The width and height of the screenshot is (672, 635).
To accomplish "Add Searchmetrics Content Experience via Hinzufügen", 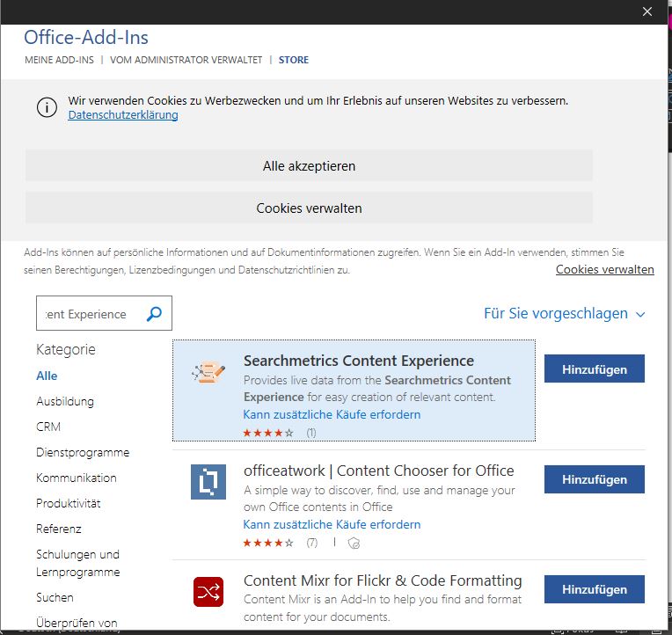I will (595, 369).
